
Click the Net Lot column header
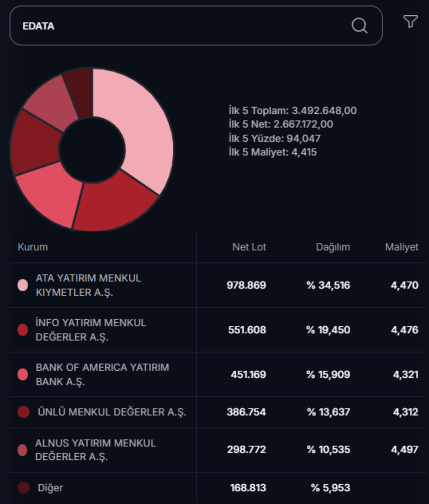[x=249, y=247]
